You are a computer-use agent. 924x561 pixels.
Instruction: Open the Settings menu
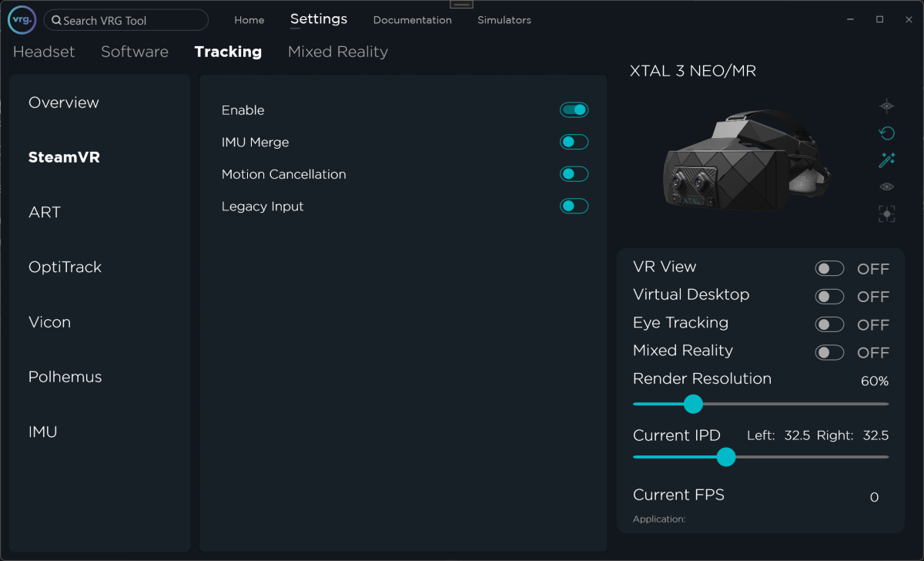(319, 19)
